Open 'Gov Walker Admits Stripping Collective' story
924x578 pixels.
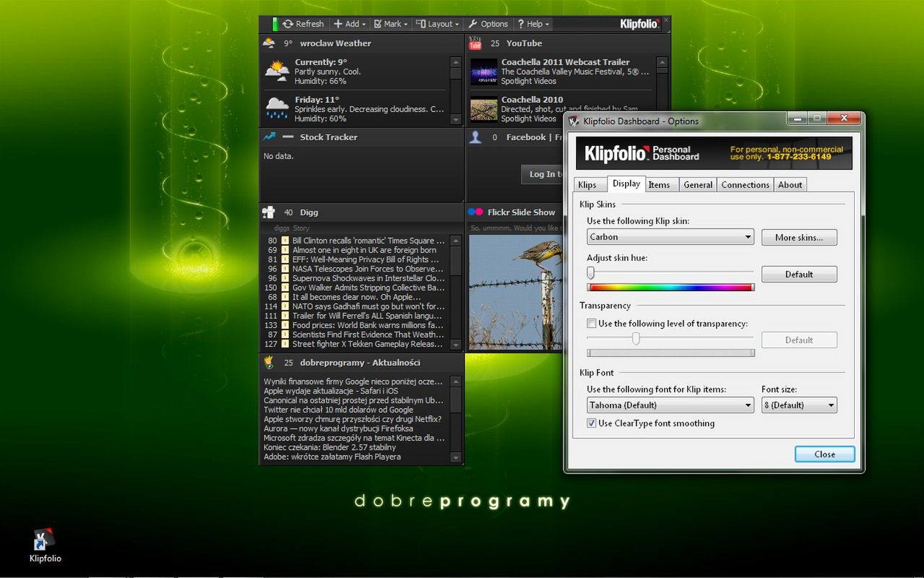click(368, 288)
